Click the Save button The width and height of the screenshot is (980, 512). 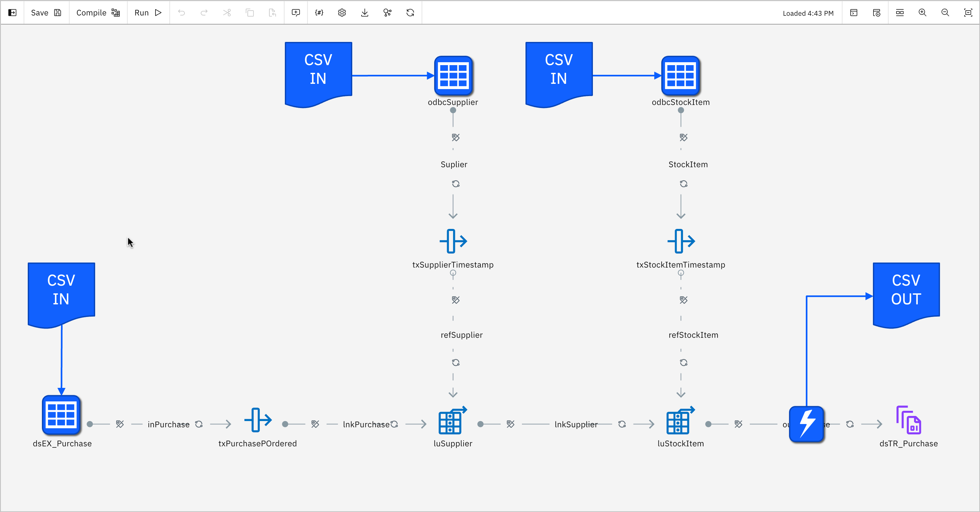tap(46, 13)
